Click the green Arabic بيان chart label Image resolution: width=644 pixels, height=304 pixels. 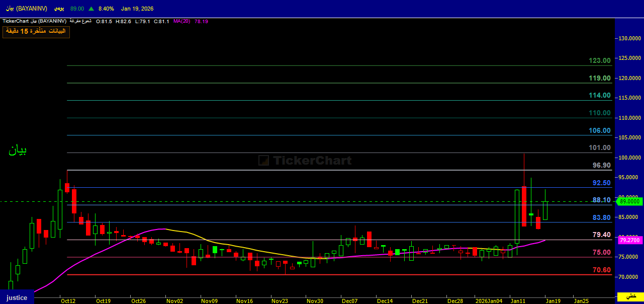[x=18, y=150]
